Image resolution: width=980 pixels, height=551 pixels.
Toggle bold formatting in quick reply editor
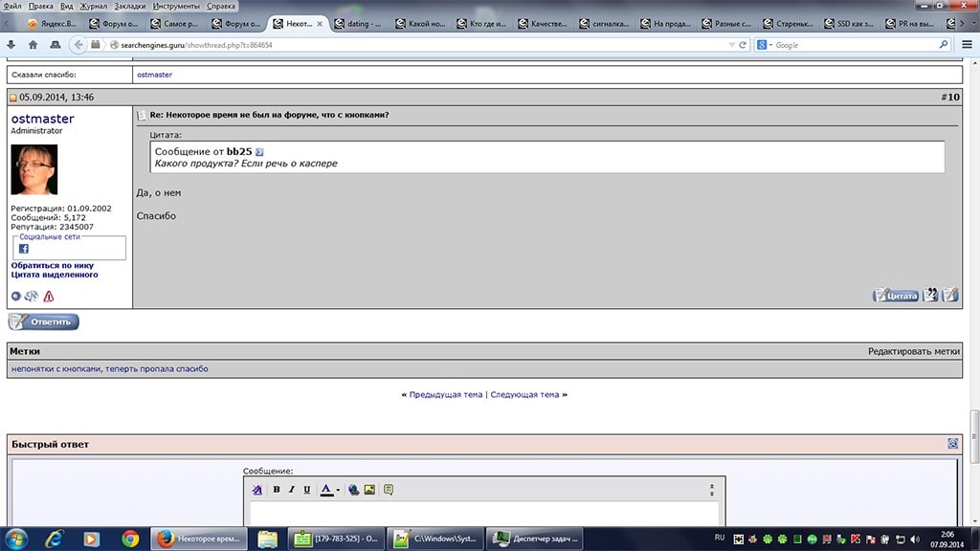[x=277, y=490]
